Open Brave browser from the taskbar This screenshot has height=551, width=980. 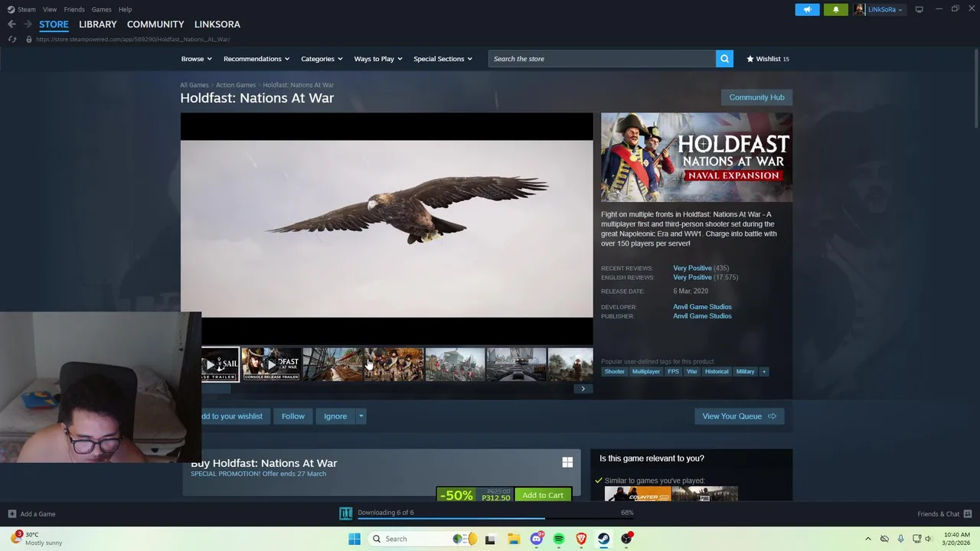point(581,539)
